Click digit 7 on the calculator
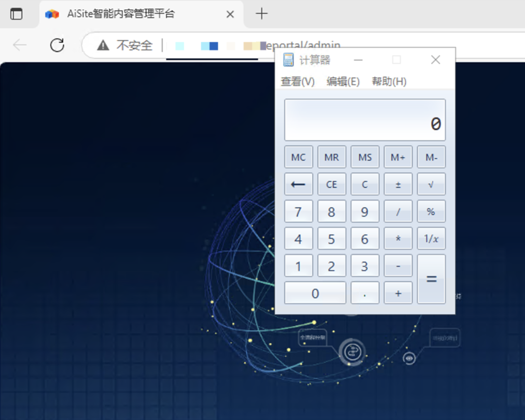 (x=298, y=211)
